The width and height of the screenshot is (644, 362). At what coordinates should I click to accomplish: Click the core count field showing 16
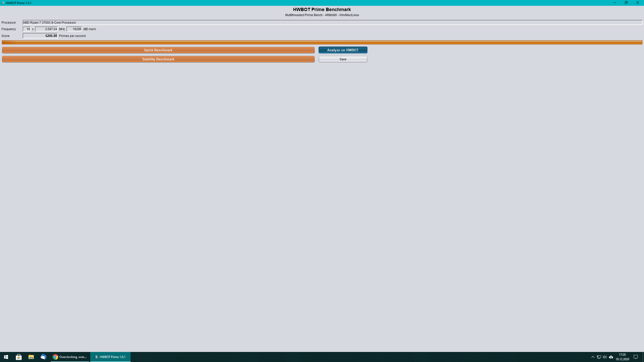27,29
